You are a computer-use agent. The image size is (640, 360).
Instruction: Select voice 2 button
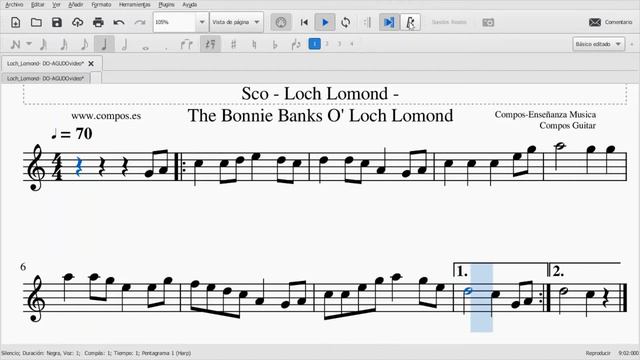[x=327, y=44]
